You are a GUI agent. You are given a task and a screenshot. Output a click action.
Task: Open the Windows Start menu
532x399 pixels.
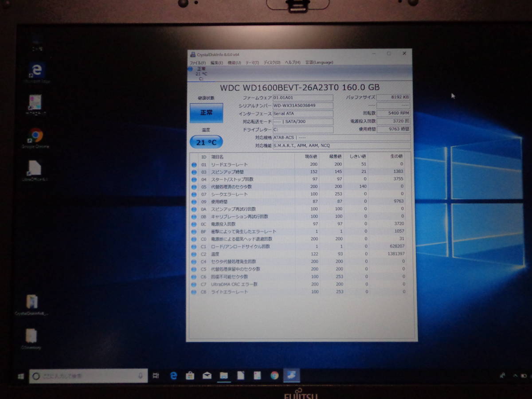(21, 376)
